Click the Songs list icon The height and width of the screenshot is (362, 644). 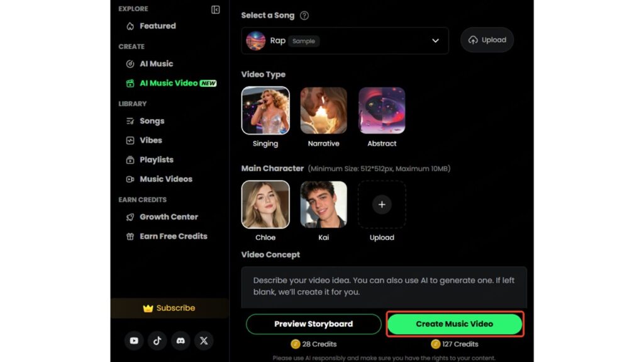130,121
